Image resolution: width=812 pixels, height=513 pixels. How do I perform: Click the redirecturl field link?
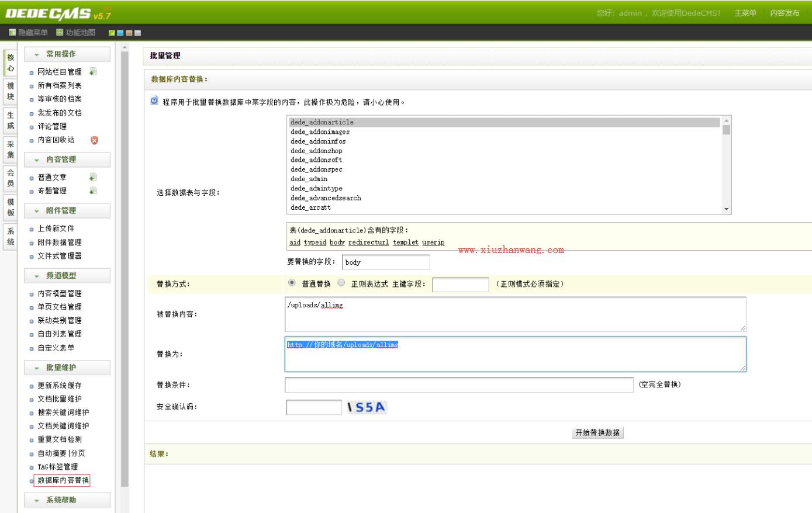tap(368, 242)
